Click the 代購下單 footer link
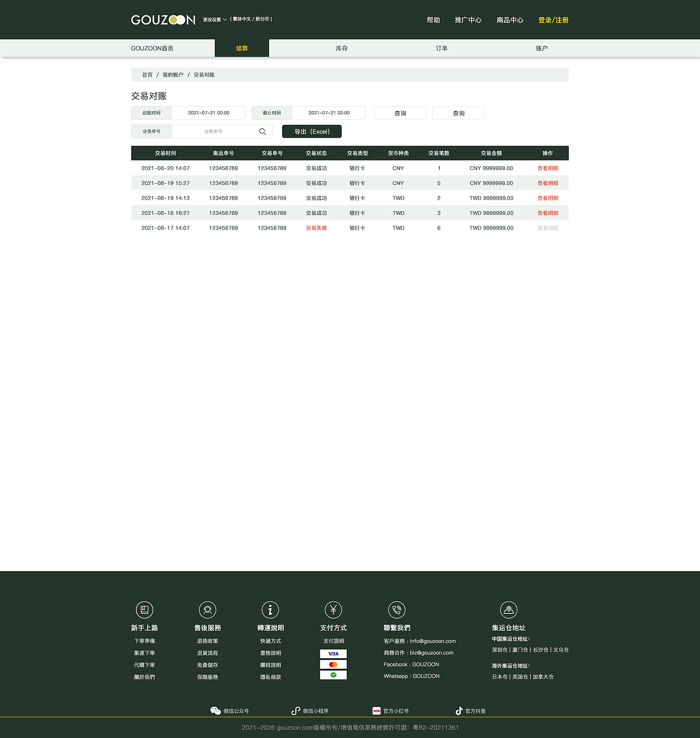700x738 pixels. pos(144,665)
